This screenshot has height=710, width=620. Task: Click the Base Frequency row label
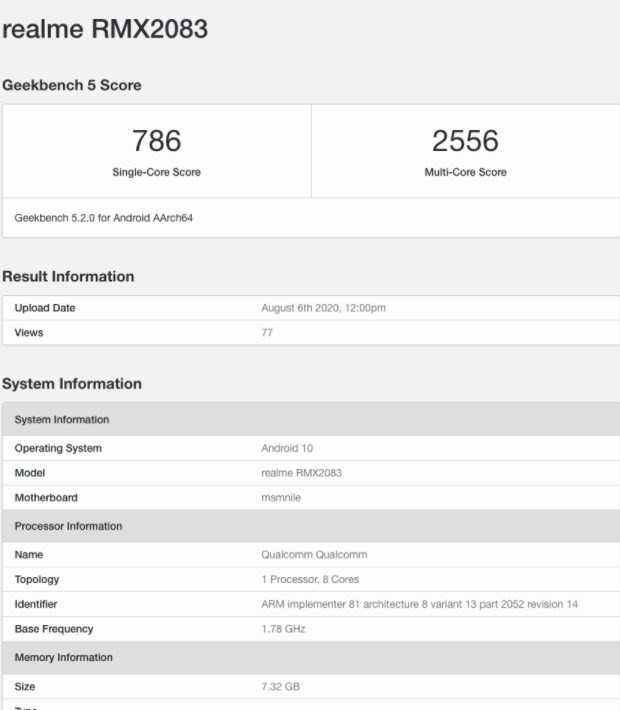click(x=54, y=629)
